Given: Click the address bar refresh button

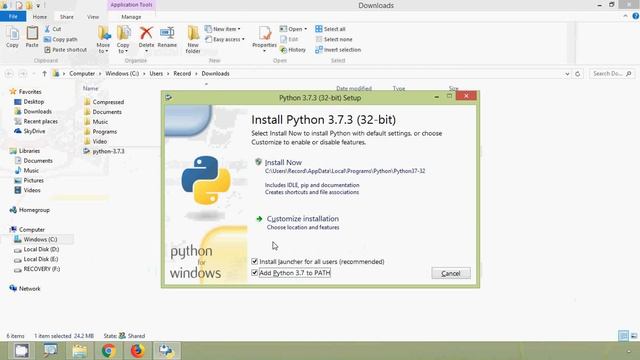Looking at the screenshot, I should click(x=578, y=74).
